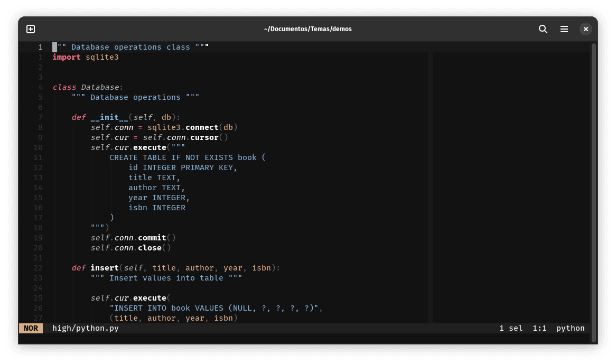Click line number 4 in the gutter

click(x=40, y=88)
